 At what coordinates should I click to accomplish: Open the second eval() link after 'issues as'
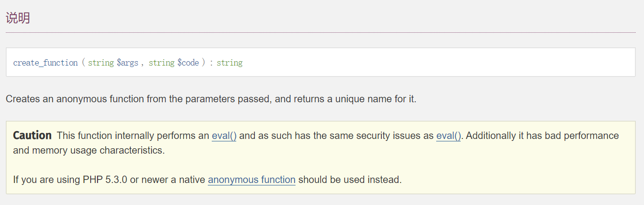[448, 136]
